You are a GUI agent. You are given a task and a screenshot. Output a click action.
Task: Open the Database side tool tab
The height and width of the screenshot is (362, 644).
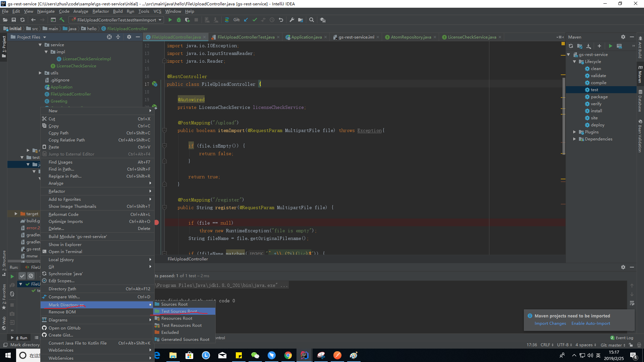click(640, 101)
